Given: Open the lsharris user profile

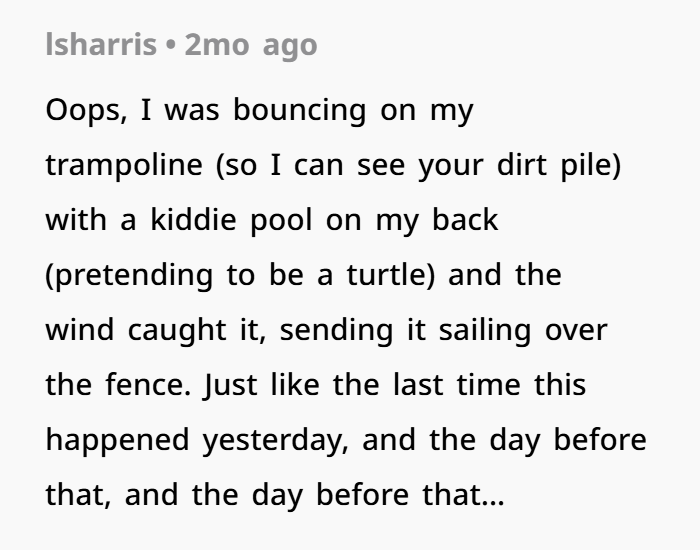Looking at the screenshot, I should click(x=101, y=44).
